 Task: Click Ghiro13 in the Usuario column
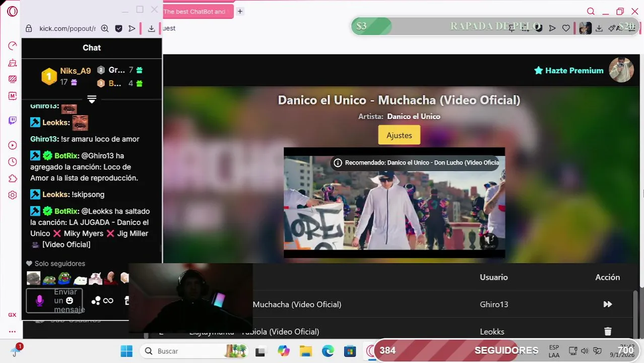[x=494, y=304]
